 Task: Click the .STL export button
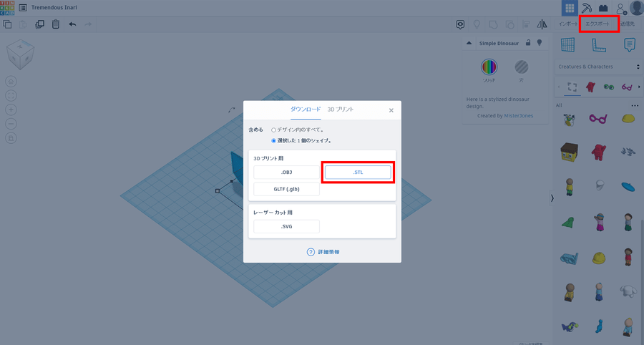click(358, 172)
